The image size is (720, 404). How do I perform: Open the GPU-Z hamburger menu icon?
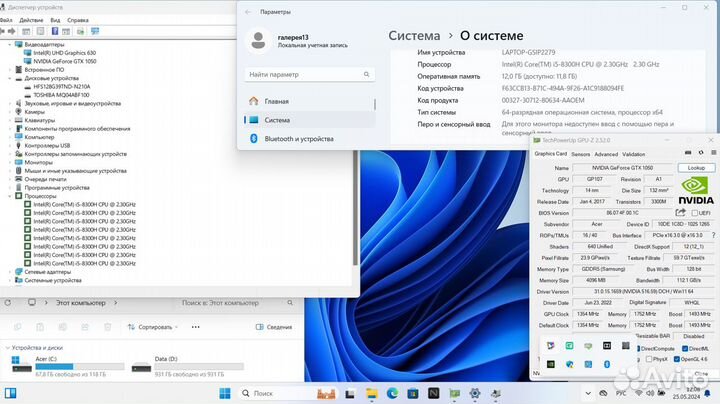pyautogui.click(x=714, y=153)
